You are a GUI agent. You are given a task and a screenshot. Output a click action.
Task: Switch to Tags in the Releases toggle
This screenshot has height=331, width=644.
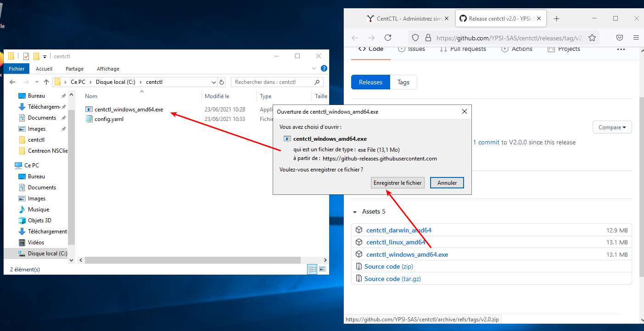click(x=403, y=82)
